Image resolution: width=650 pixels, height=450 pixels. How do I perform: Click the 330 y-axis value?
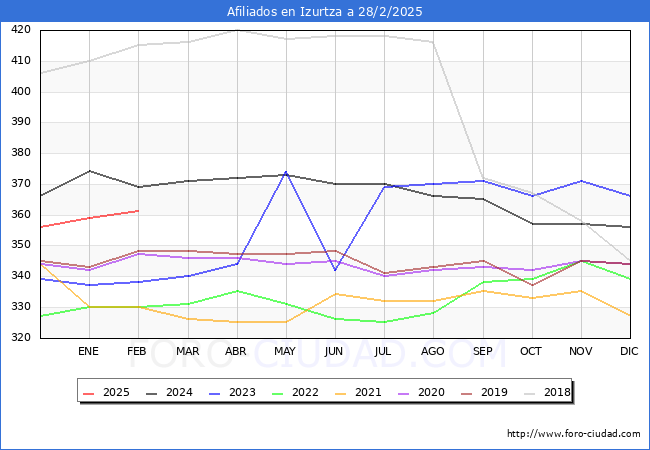click(21, 307)
